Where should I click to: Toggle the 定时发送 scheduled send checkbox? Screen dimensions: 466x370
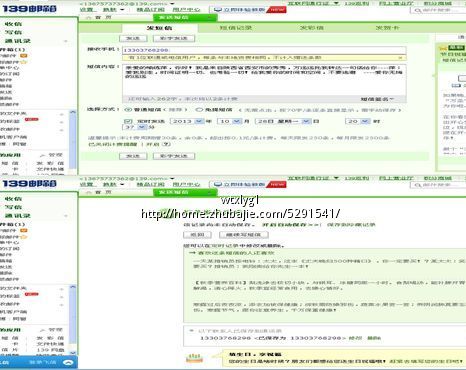(128, 121)
